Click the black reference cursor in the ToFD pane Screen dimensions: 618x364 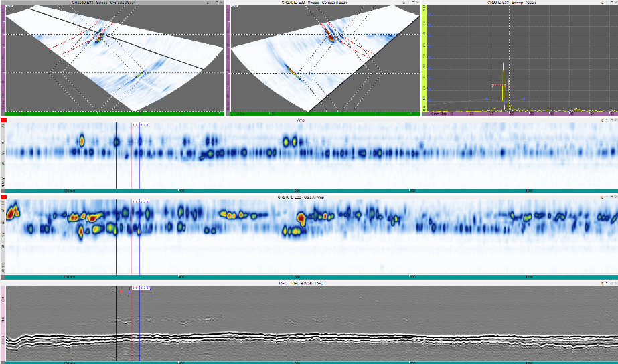coord(117,323)
